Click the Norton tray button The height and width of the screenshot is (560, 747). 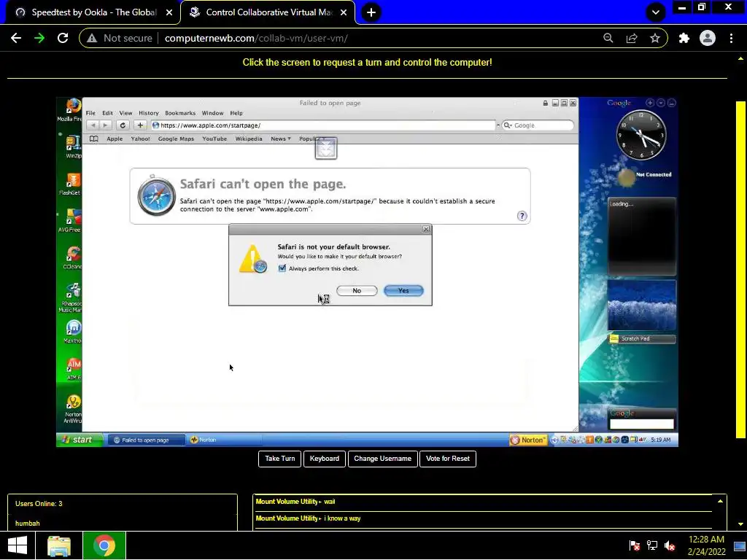527,440
